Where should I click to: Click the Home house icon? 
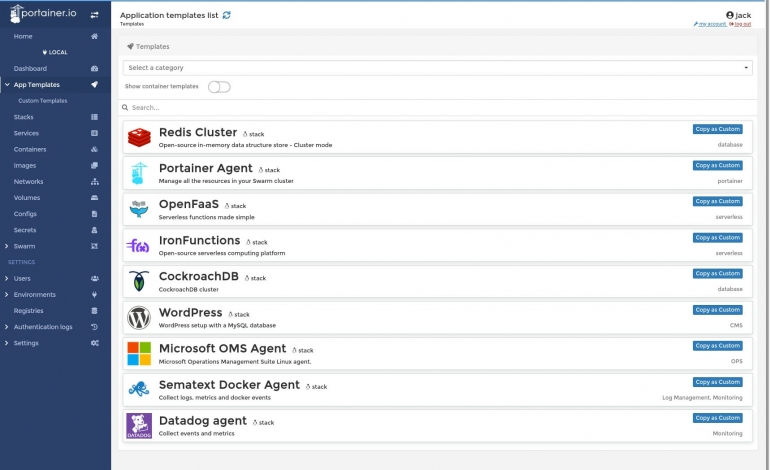tap(94, 36)
